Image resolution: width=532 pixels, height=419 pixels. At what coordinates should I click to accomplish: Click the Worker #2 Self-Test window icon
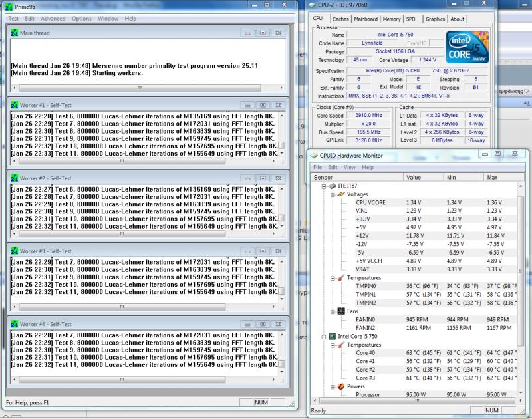14,178
